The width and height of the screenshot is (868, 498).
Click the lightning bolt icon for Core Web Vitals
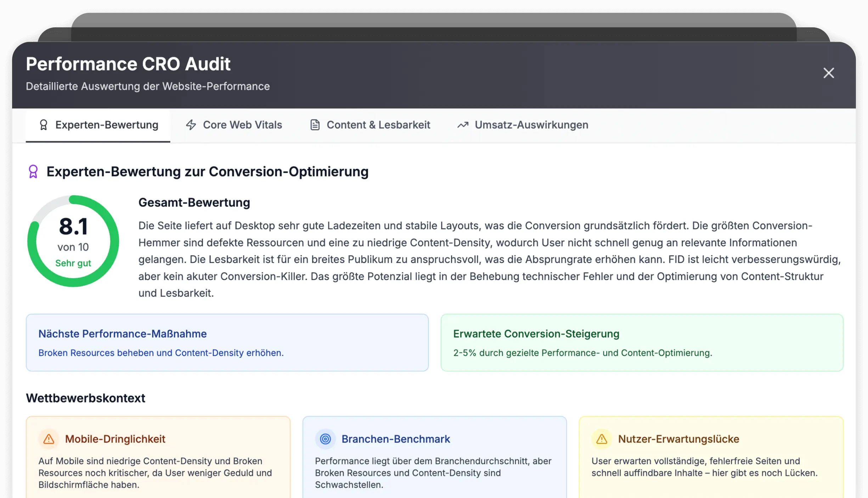191,125
